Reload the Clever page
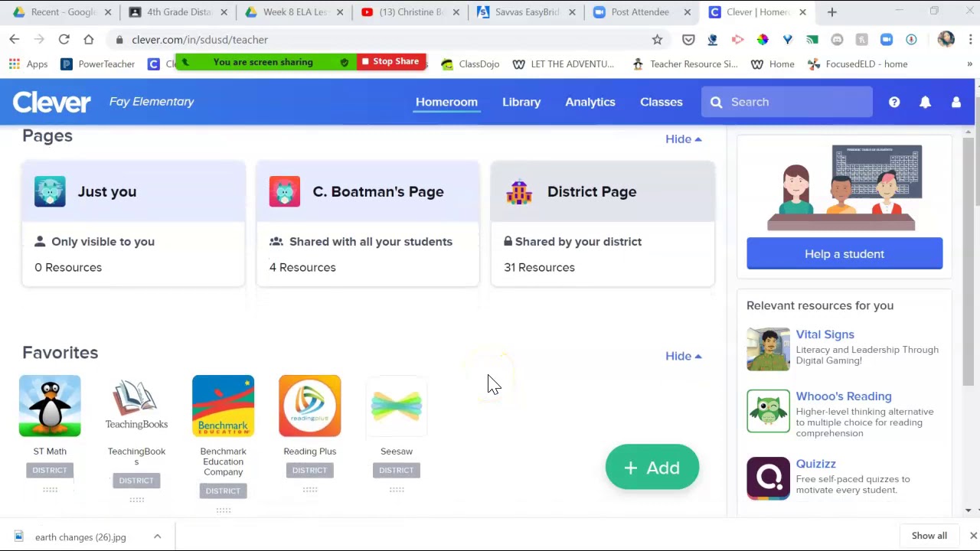 [x=64, y=39]
